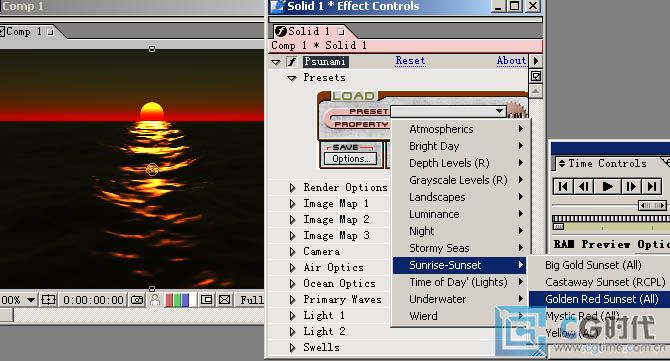Choose Golden Red Sunset (All) preset
The width and height of the screenshot is (670, 361).
tap(599, 299)
